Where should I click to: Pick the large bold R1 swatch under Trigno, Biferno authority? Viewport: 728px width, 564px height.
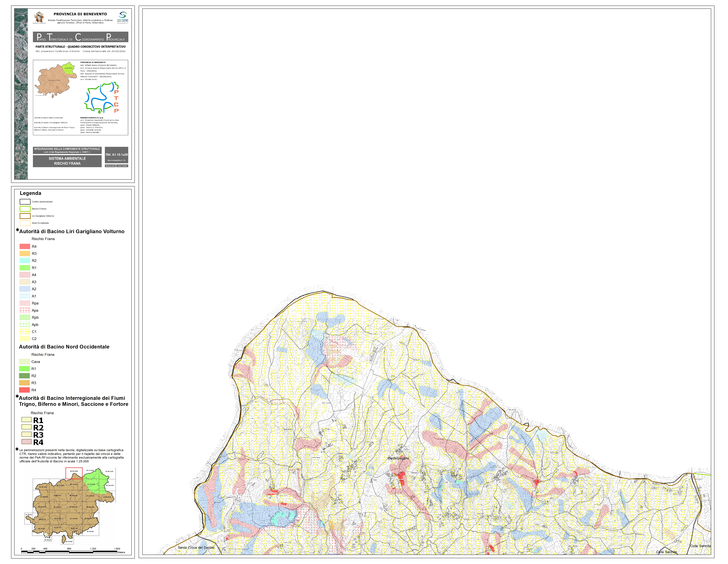[x=27, y=420]
